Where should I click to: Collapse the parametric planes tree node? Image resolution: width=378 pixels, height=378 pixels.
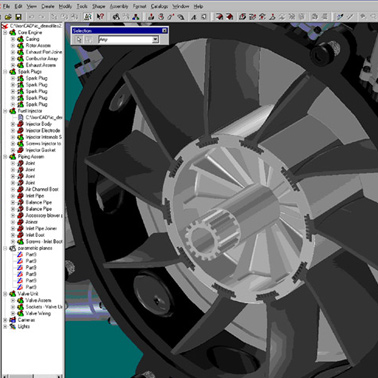pyautogui.click(x=5, y=248)
